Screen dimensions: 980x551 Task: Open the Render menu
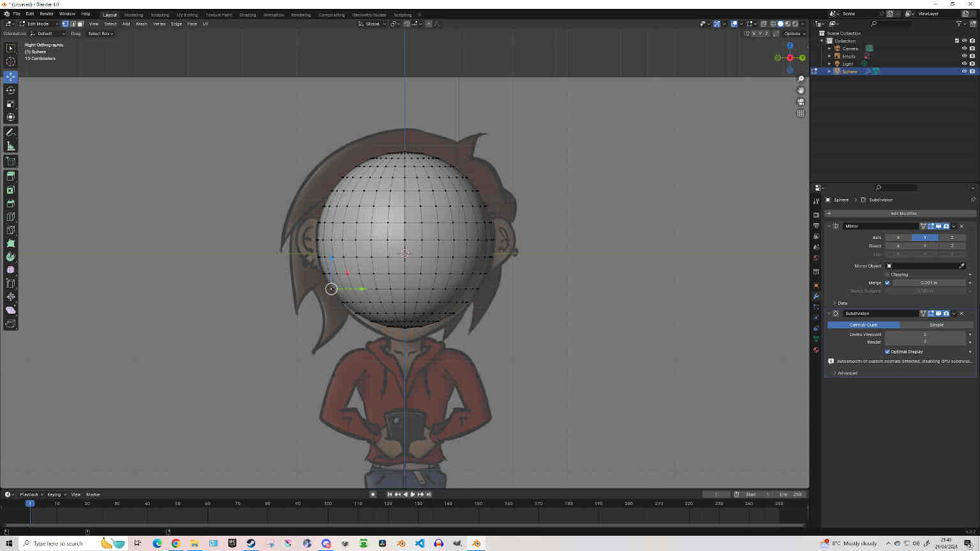click(x=47, y=13)
